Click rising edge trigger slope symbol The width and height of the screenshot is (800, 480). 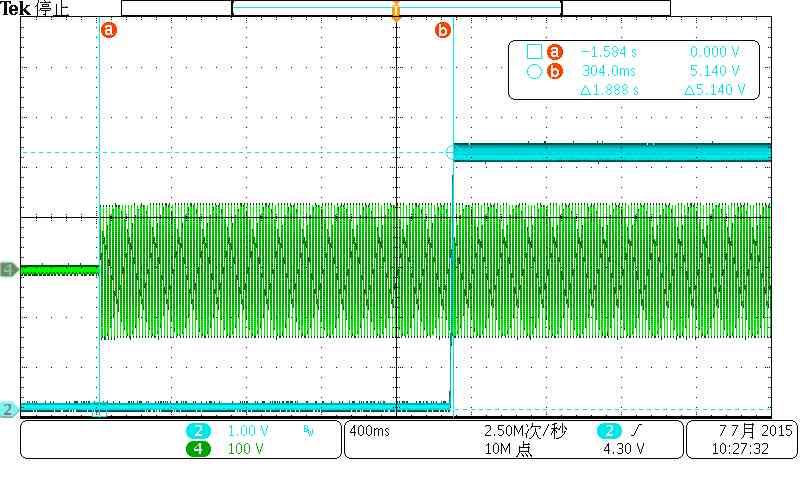(635, 431)
